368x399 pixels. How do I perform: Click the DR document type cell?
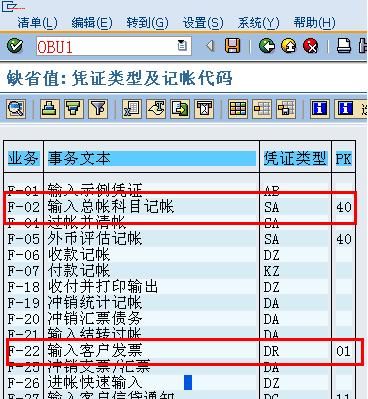click(x=271, y=351)
